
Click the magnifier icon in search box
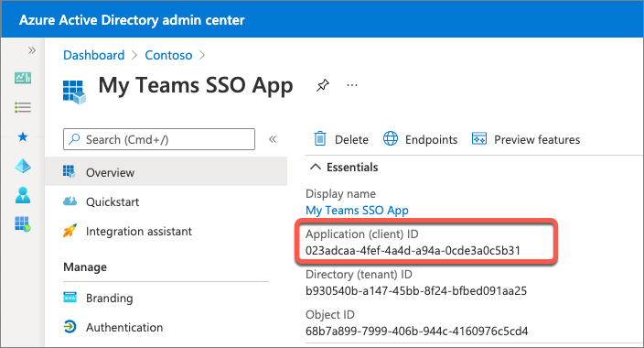pyautogui.click(x=74, y=139)
